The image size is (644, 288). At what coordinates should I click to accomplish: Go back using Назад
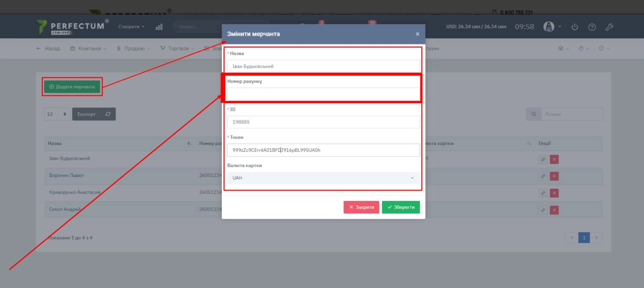pos(48,48)
